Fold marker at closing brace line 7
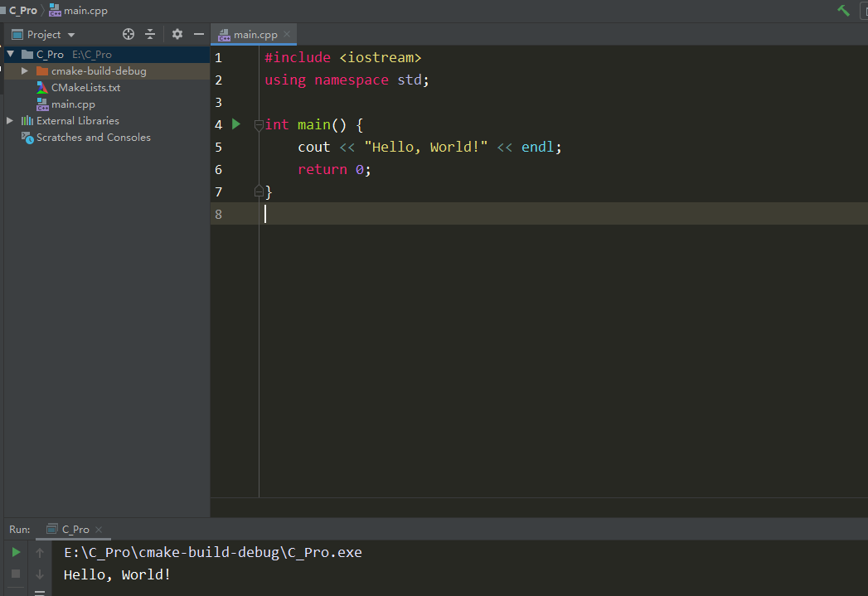This screenshot has height=596, width=868. [x=259, y=191]
